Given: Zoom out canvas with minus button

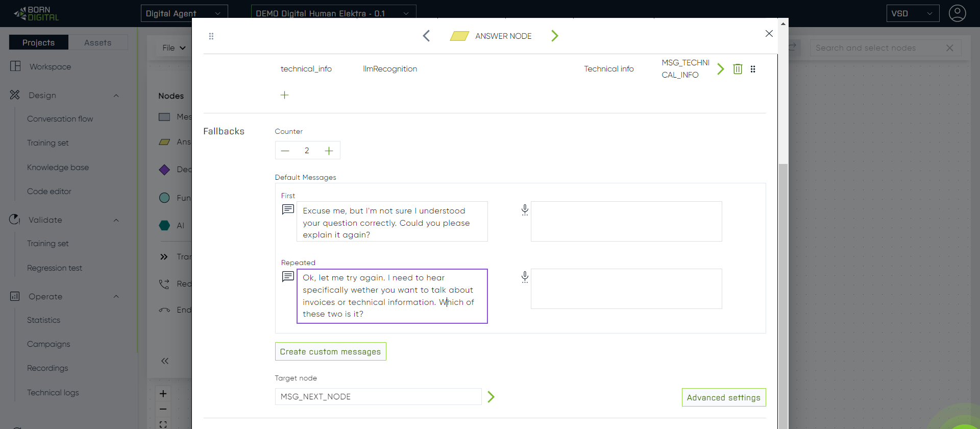Looking at the screenshot, I should 163,409.
